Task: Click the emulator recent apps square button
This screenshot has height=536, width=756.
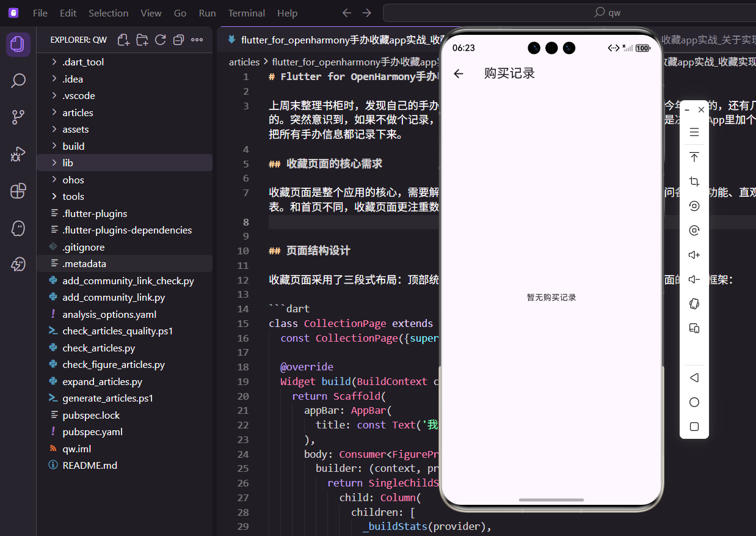Action: 694,427
